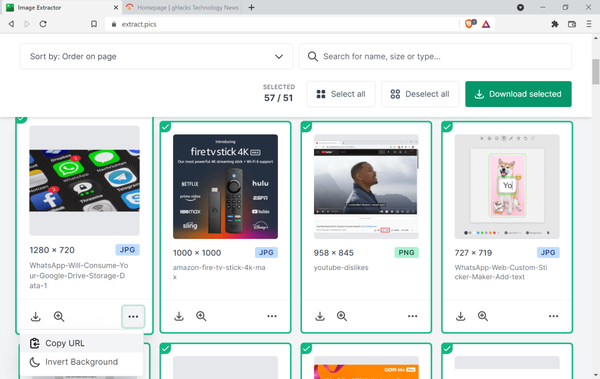Expand the Sort by Order on page dropdown
Viewport: 600px width, 379px height.
(156, 57)
